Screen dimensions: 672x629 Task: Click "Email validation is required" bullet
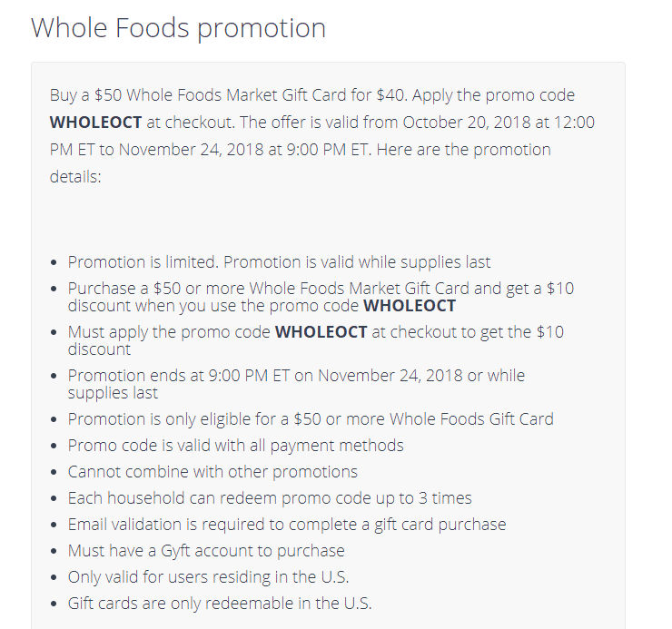pyautogui.click(x=287, y=525)
